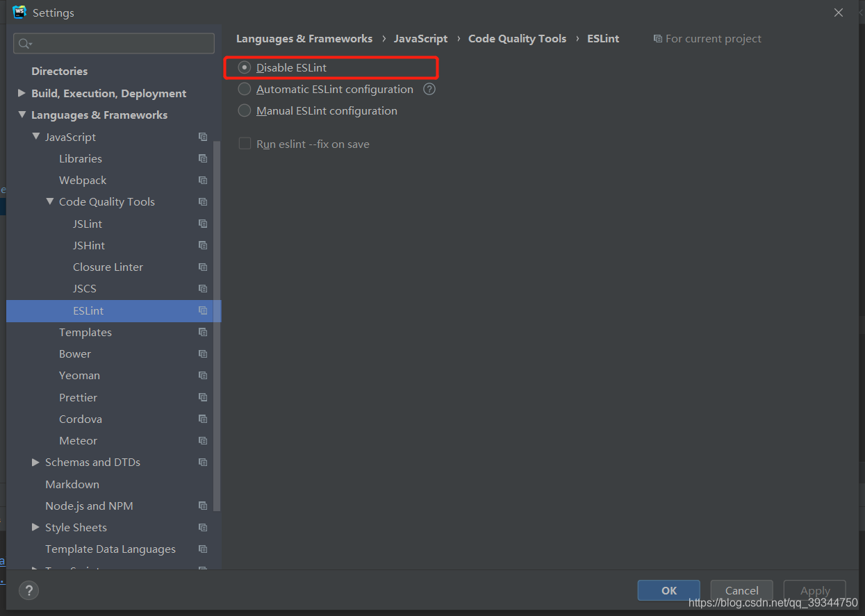Open help beside Automatic ESLint configuration

(429, 89)
